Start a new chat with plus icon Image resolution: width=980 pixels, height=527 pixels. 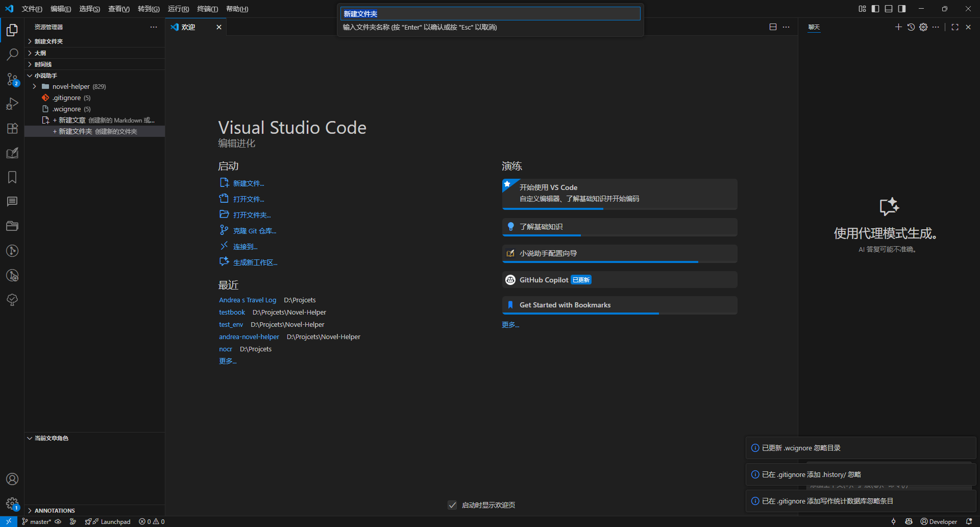click(898, 27)
